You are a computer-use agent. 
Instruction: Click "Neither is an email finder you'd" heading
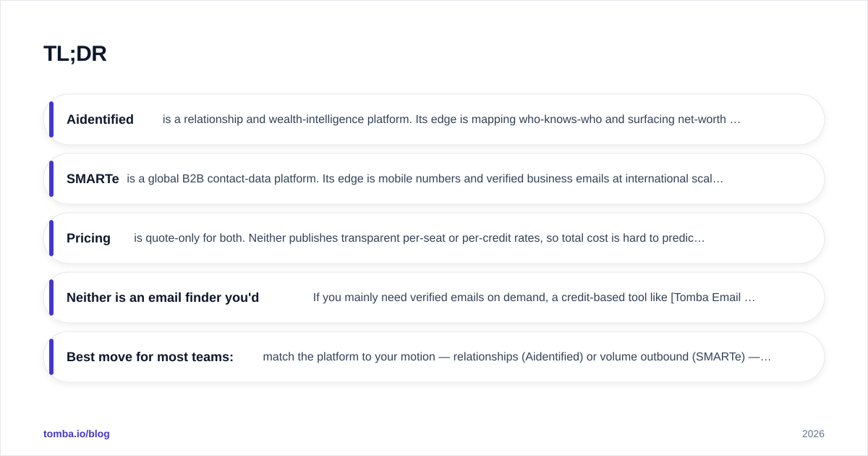[163, 297]
